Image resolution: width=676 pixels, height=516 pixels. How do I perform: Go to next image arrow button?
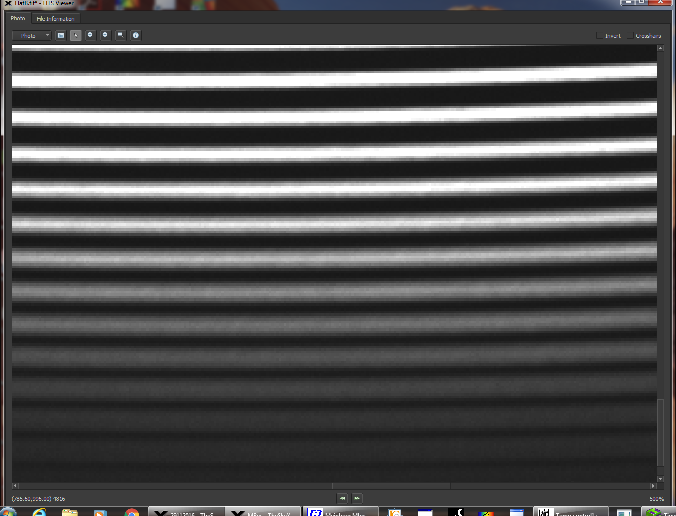[x=357, y=497]
